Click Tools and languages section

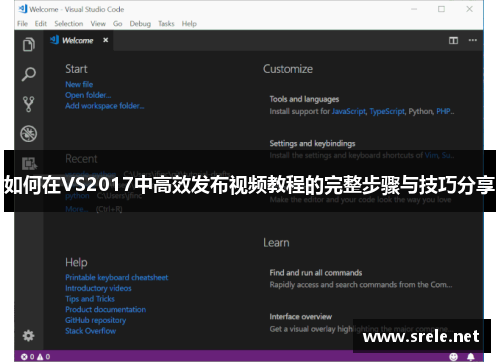(304, 99)
